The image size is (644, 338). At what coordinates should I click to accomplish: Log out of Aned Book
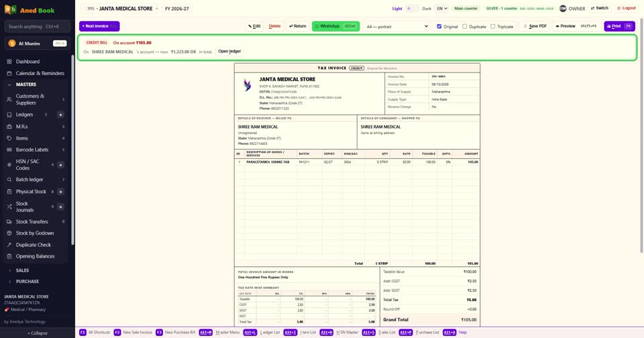pyautogui.click(x=627, y=8)
